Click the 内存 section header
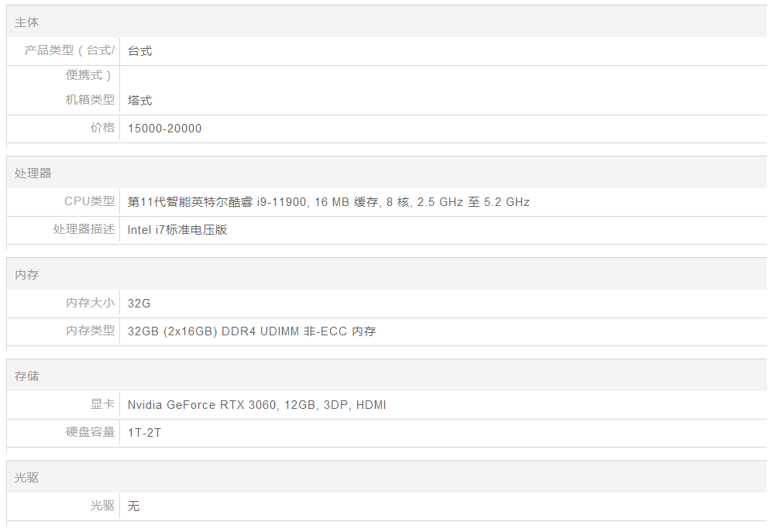Image resolution: width=780 pixels, height=532 pixels. 26,275
